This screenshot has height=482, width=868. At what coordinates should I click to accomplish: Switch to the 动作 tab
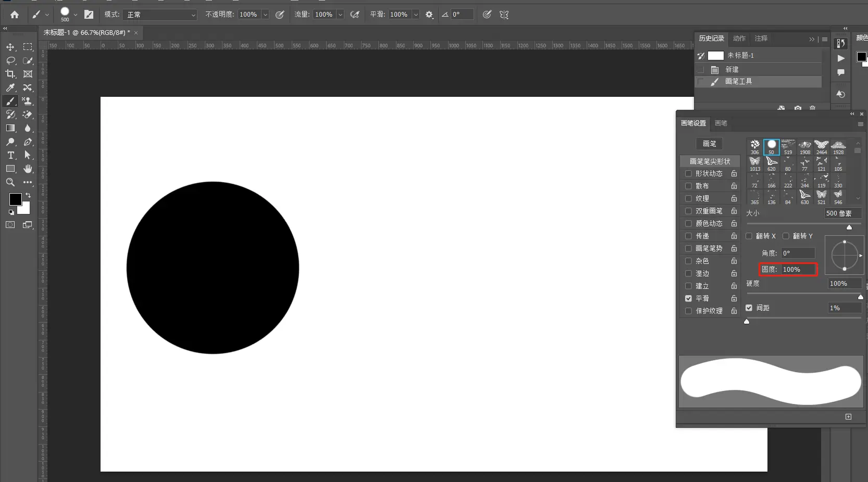pos(739,39)
